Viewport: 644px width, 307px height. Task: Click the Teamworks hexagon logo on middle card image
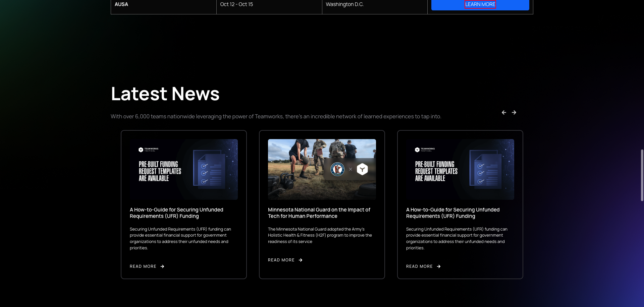pyautogui.click(x=362, y=169)
